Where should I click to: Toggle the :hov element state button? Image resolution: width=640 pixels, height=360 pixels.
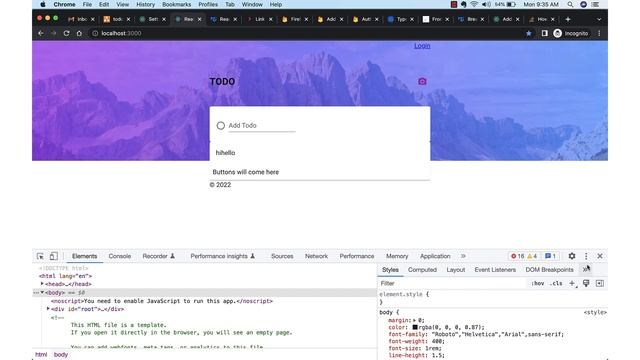click(x=538, y=283)
